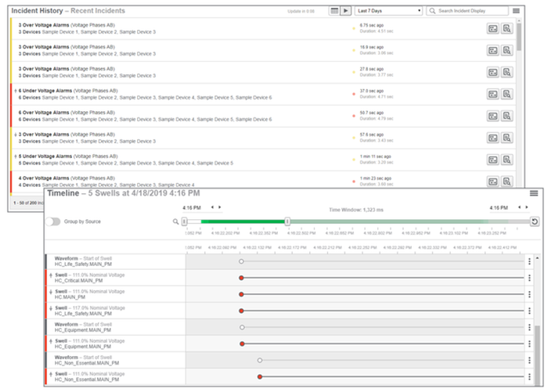Viewport: 548px width, 392px height.
Task: Select the HC_Equipment waveform start marker
Action: pyautogui.click(x=242, y=327)
